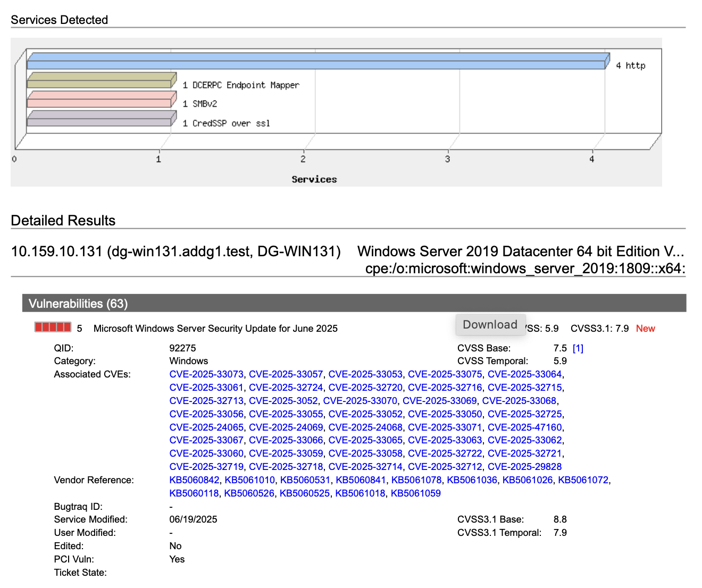Open CVE-2025-32722 link
Viewport: 702px width, 588px height.
click(x=445, y=453)
